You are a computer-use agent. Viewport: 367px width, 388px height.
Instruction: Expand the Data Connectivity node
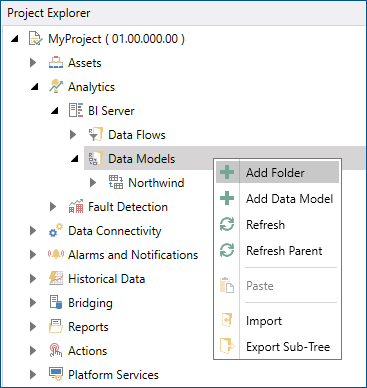(x=33, y=231)
